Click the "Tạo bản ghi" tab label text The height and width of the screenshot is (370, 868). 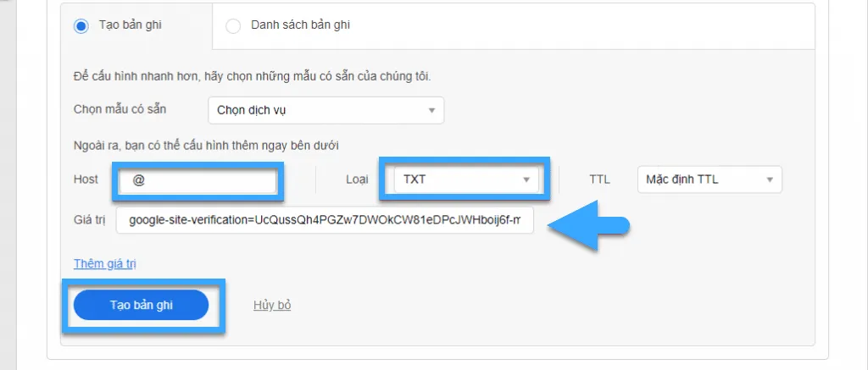(130, 25)
